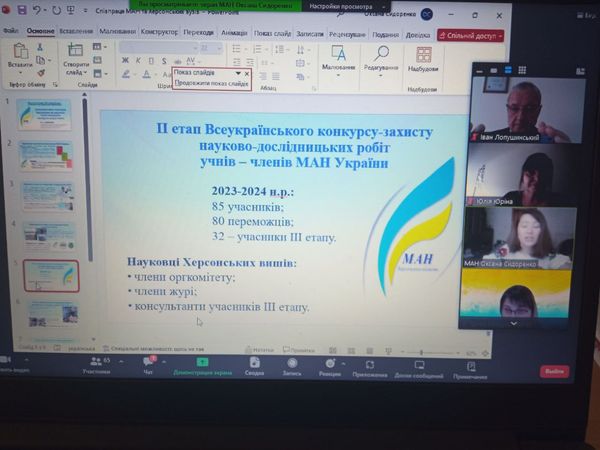Open the Надбудови add-ins icon
Screen dimensions: 600x450
pyautogui.click(x=423, y=55)
